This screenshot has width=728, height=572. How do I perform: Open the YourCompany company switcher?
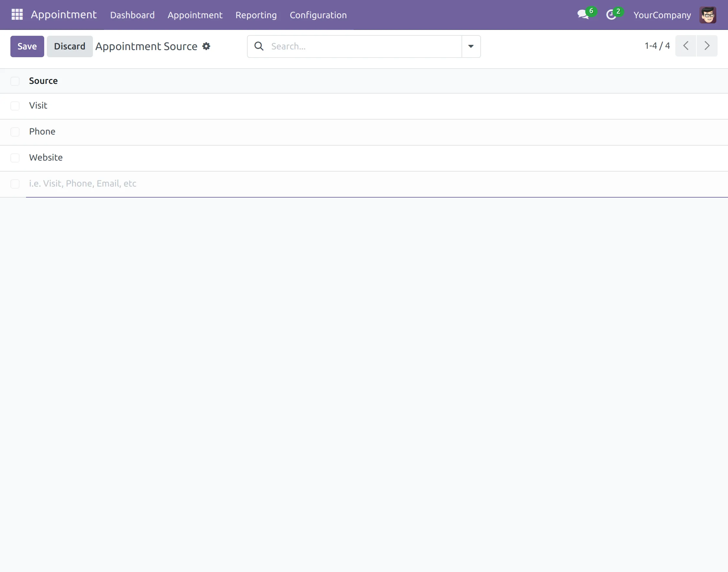[662, 15]
